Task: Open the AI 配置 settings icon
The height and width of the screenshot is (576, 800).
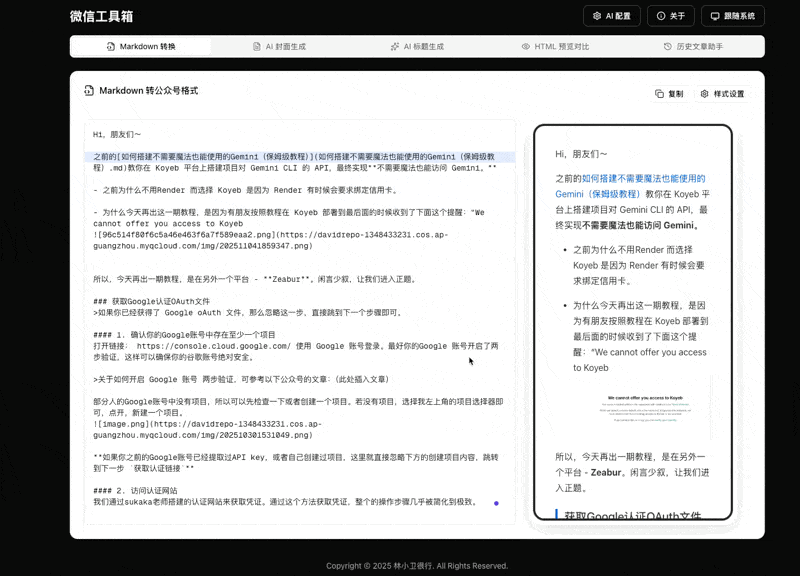Action: [x=597, y=15]
